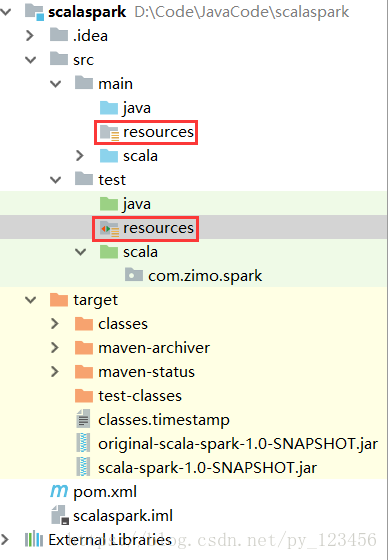Select the maven-status folder label
Viewport: 388px width, 560px height.
click(x=146, y=372)
